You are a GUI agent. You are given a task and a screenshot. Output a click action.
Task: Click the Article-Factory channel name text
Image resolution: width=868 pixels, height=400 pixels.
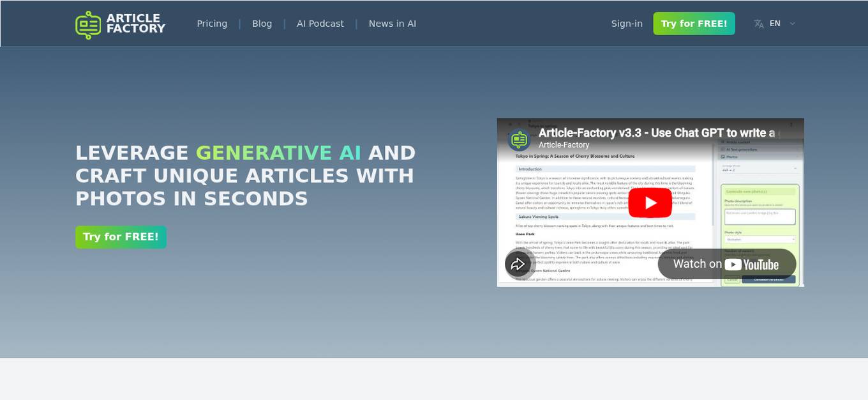564,145
